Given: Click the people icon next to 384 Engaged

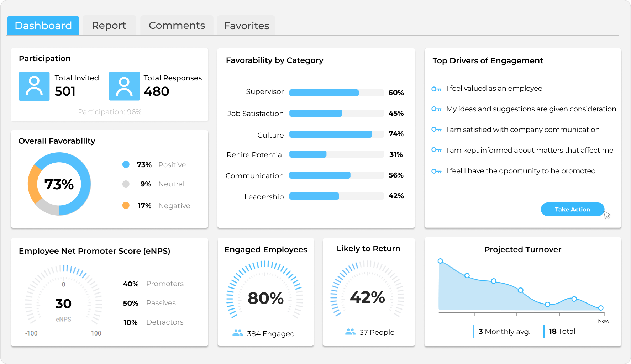Looking at the screenshot, I should coord(238,333).
